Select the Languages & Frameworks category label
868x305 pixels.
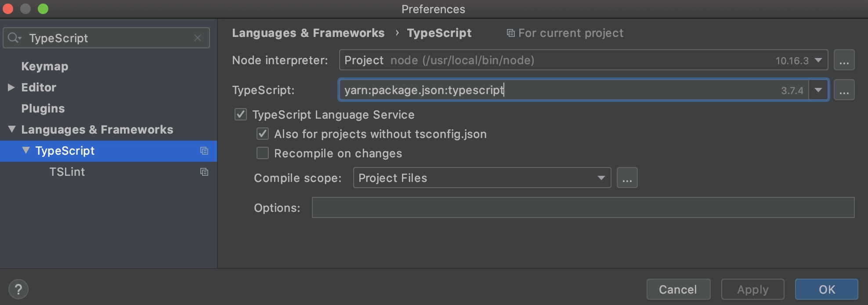97,130
